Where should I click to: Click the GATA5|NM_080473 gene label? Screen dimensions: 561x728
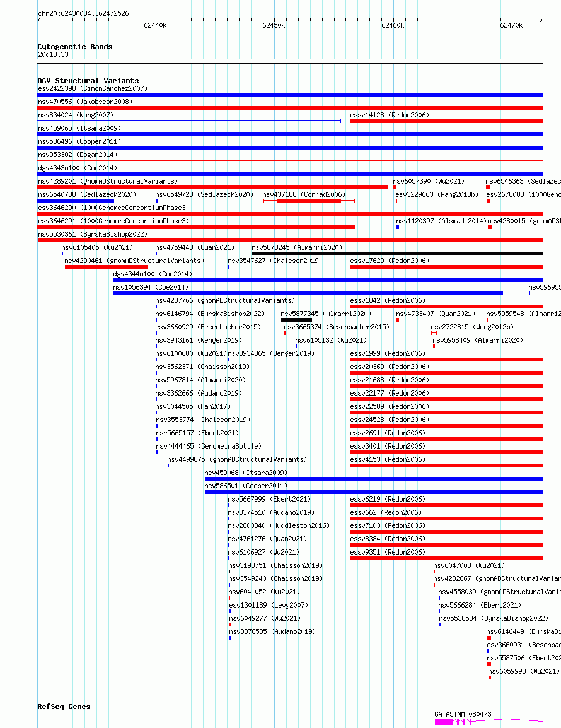(x=463, y=714)
